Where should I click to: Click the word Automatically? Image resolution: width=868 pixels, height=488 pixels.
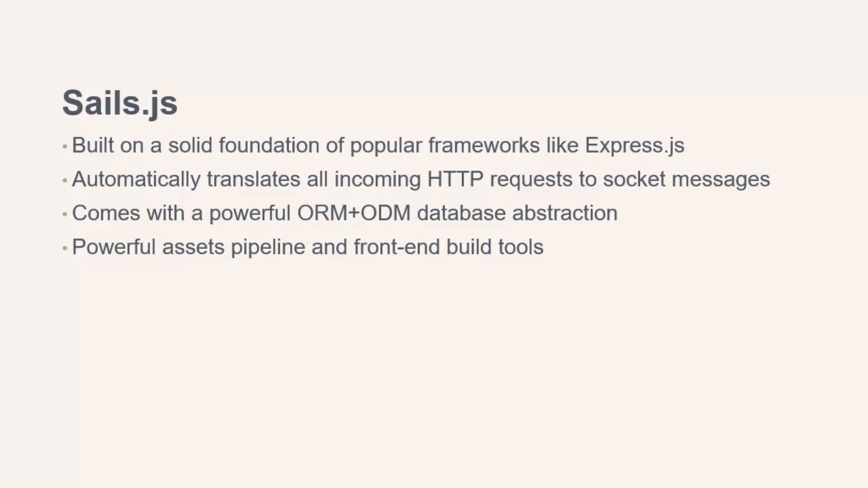click(136, 180)
